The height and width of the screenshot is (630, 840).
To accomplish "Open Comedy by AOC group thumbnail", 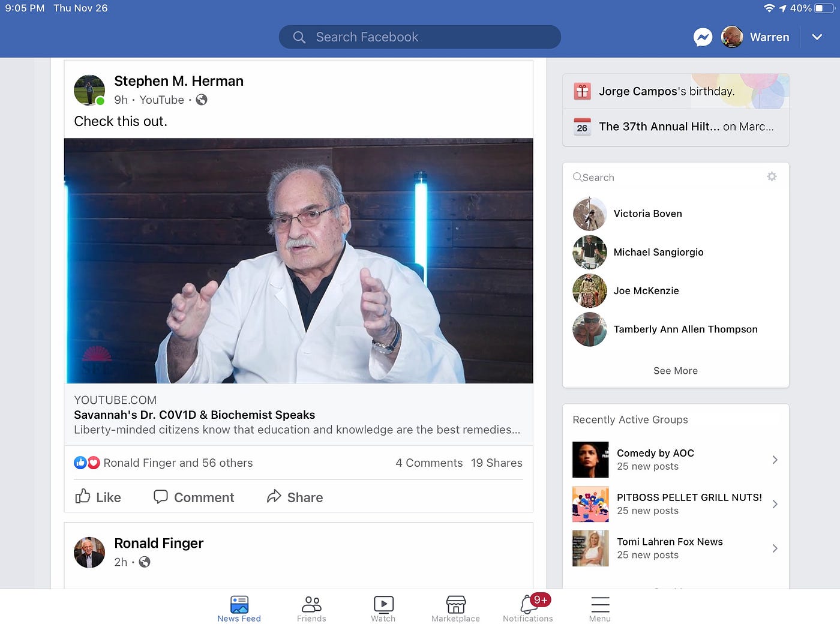I will [x=590, y=460].
